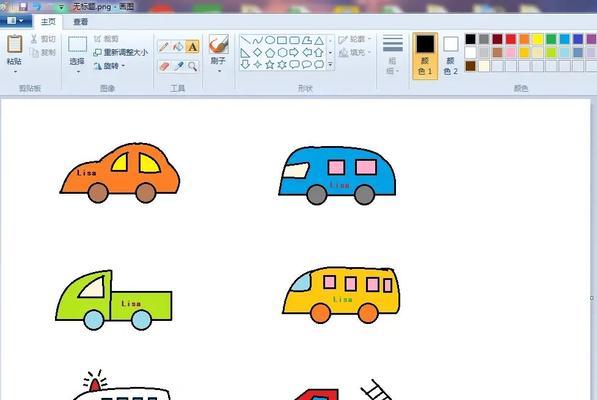Screen dimensions: 597x400
Task: Switch to the 查看 View tab
Action: 80,22
